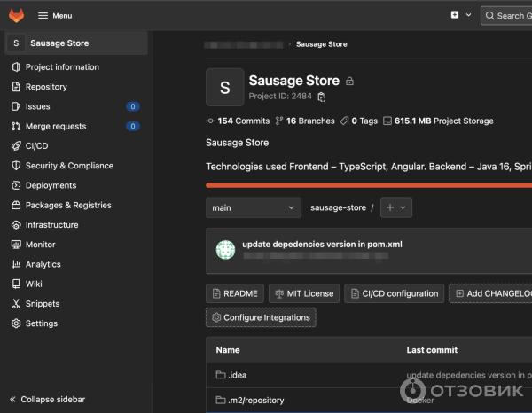Click the Snippets scissors icon

(x=16, y=303)
